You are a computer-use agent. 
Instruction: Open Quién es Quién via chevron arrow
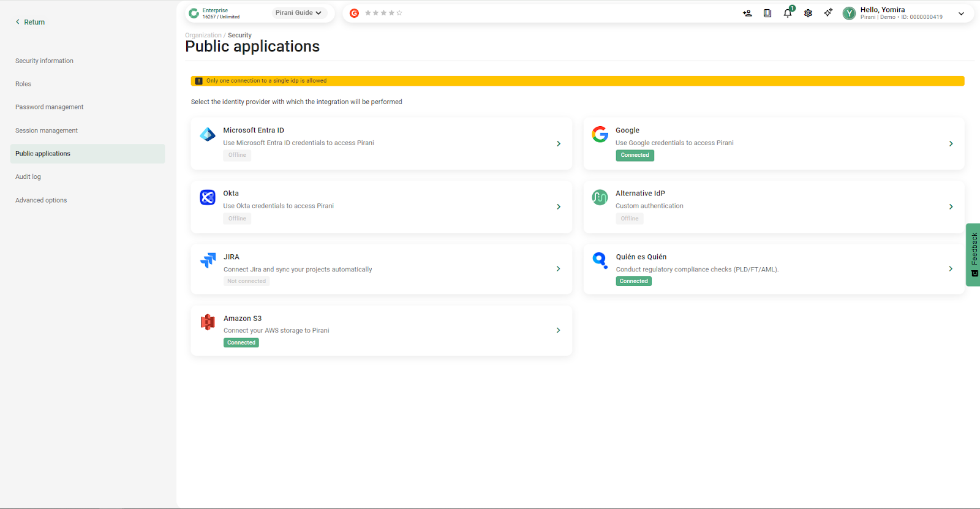tap(951, 269)
